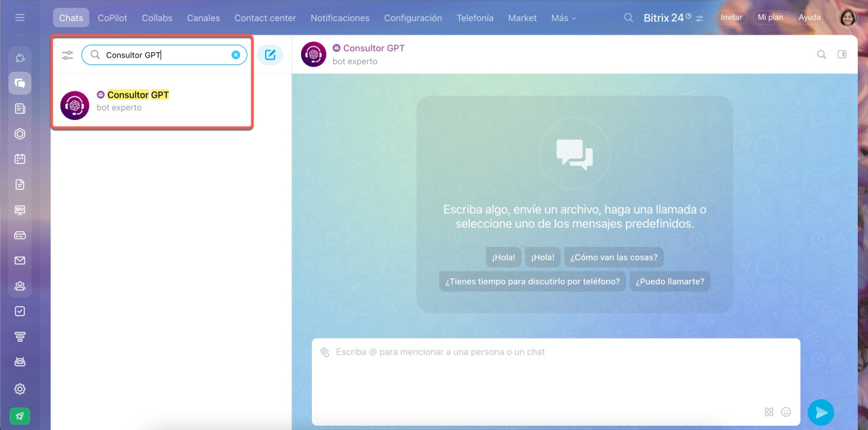Open the robot automation sidebar icon
Viewport: 868px width, 430px height.
20,362
